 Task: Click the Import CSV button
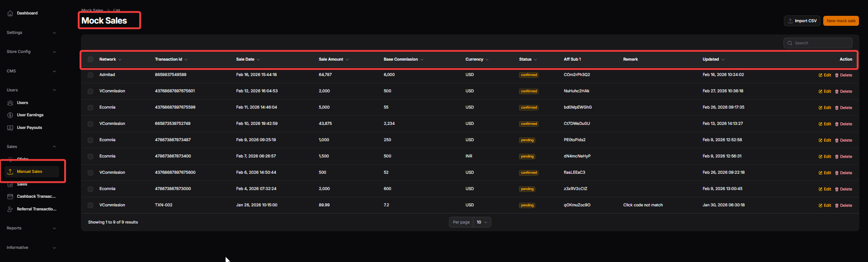(802, 21)
